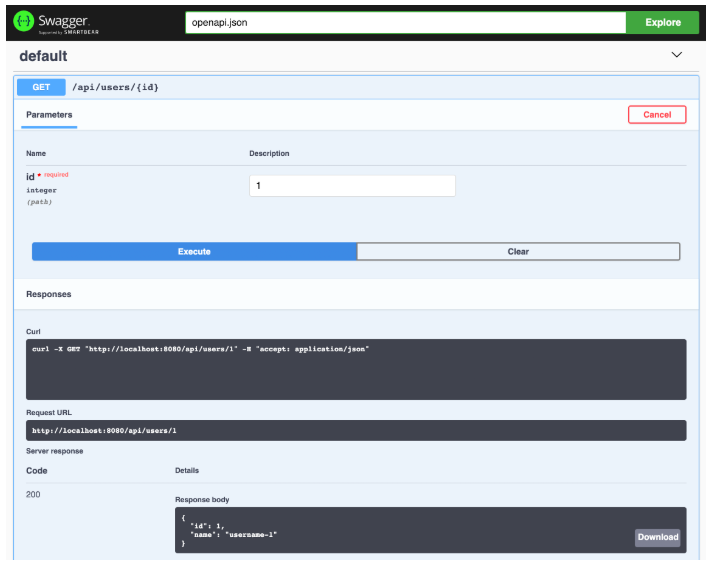Click the default tag heading
The width and height of the screenshot is (718, 573).
point(43,56)
